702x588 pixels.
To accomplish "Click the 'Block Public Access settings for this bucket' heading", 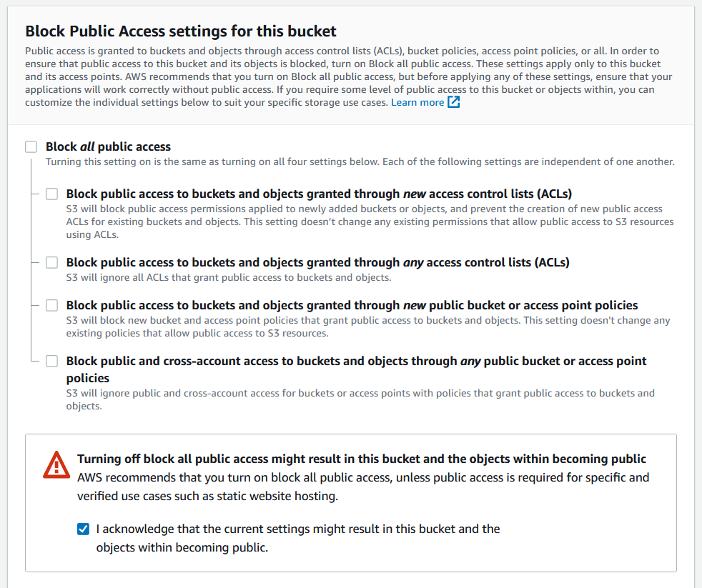I will pyautogui.click(x=180, y=31).
